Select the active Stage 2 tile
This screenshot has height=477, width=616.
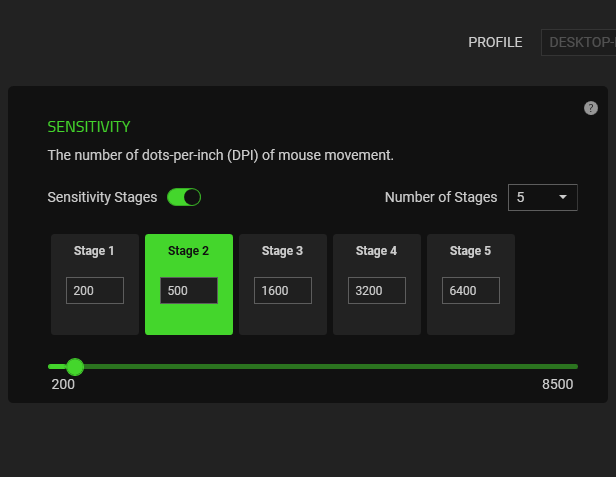click(x=189, y=251)
